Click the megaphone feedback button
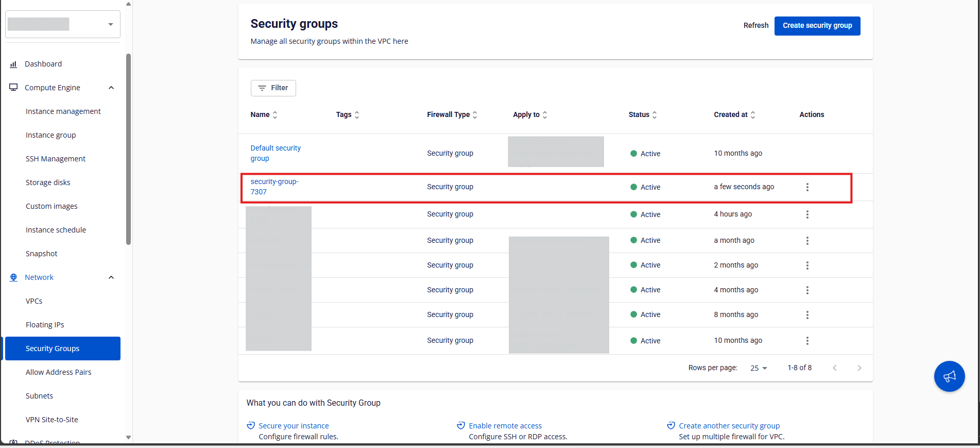 coord(949,376)
